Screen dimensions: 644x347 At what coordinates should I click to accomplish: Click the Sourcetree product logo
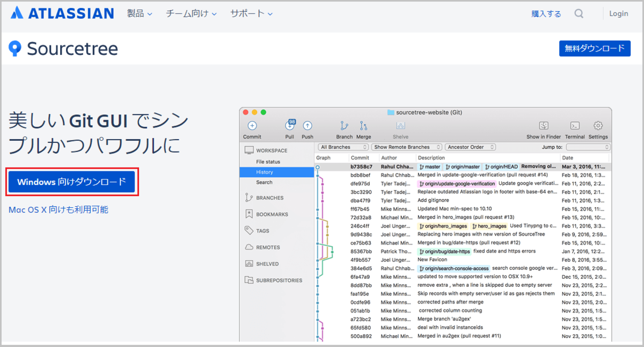pyautogui.click(x=63, y=49)
